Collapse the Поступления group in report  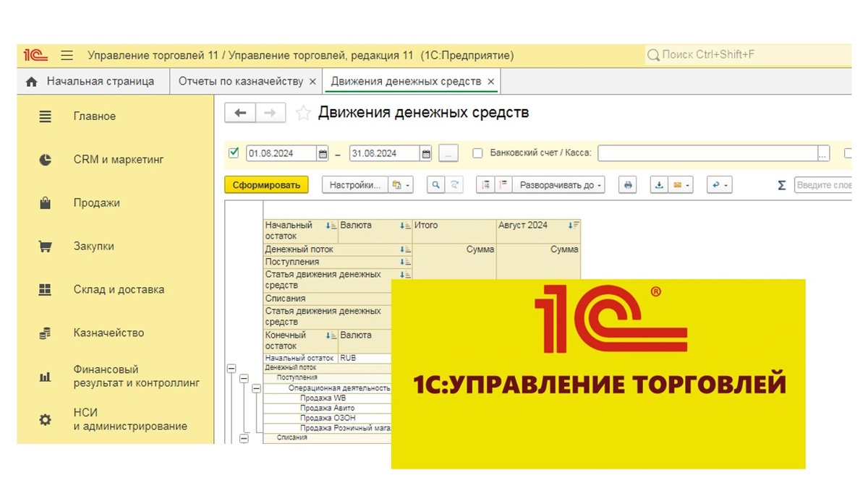(x=244, y=378)
